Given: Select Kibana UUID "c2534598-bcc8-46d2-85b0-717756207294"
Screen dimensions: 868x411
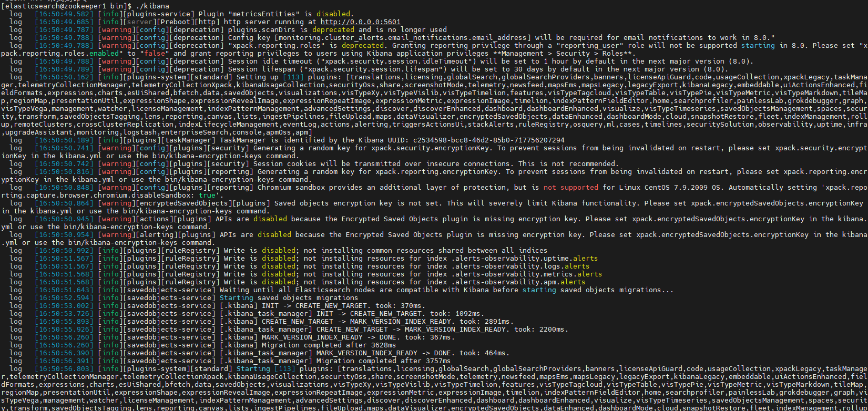Looking at the screenshot, I should tap(488, 140).
